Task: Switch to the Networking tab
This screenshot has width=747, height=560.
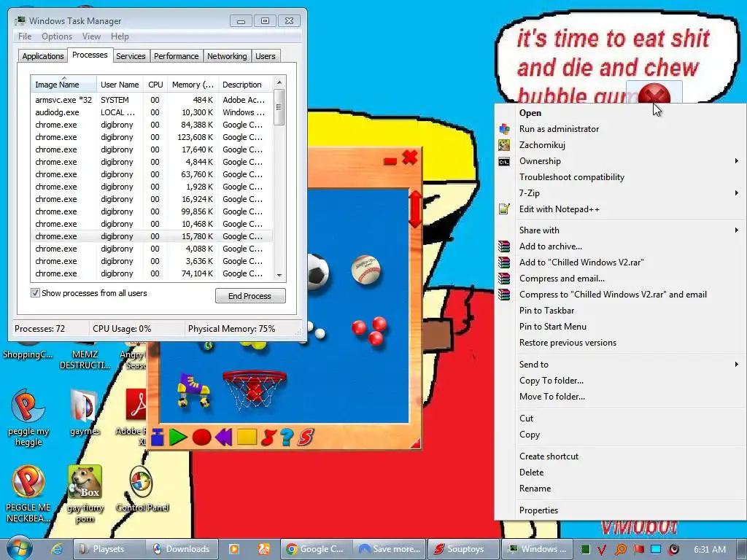Action: (x=227, y=56)
